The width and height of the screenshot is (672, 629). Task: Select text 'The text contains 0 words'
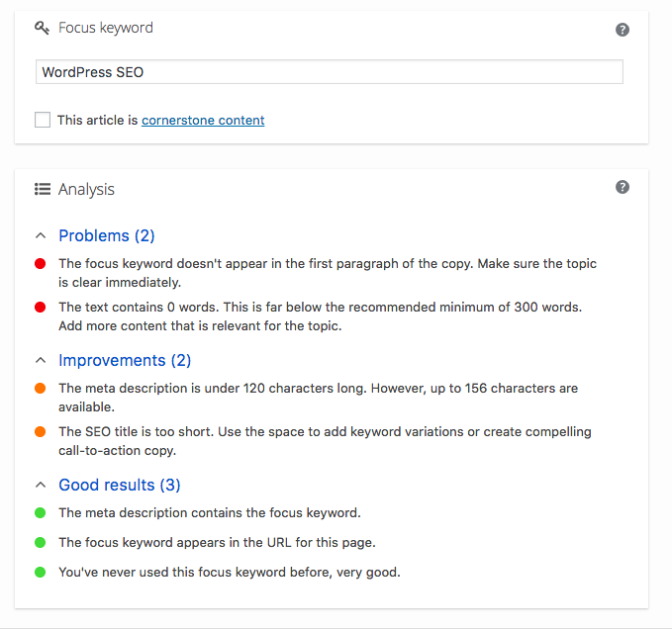tap(139, 308)
